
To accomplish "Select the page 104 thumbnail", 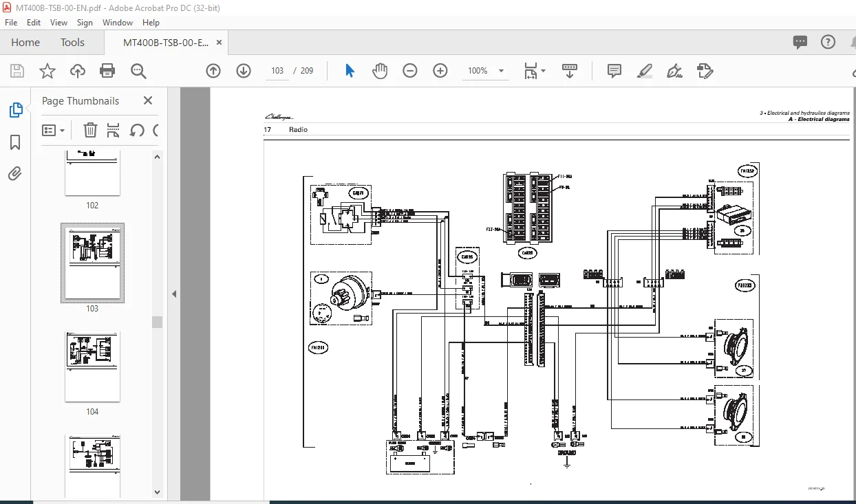I will coord(92,366).
